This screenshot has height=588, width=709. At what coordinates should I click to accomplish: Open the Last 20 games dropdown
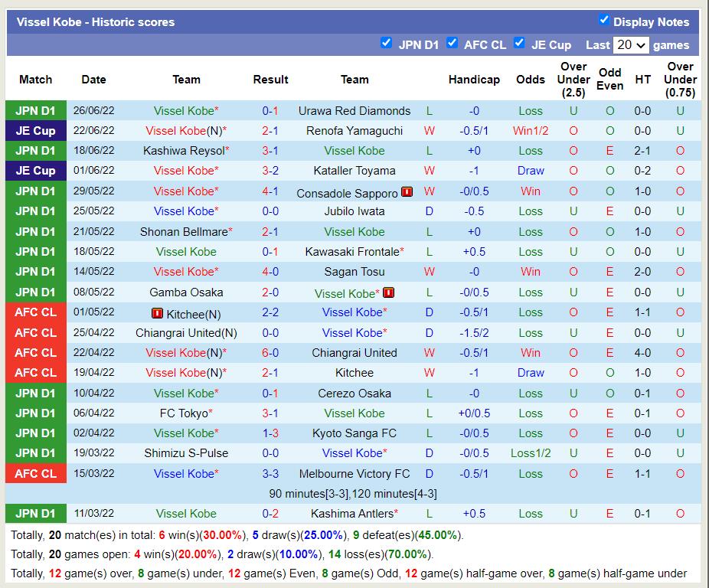coord(632,45)
